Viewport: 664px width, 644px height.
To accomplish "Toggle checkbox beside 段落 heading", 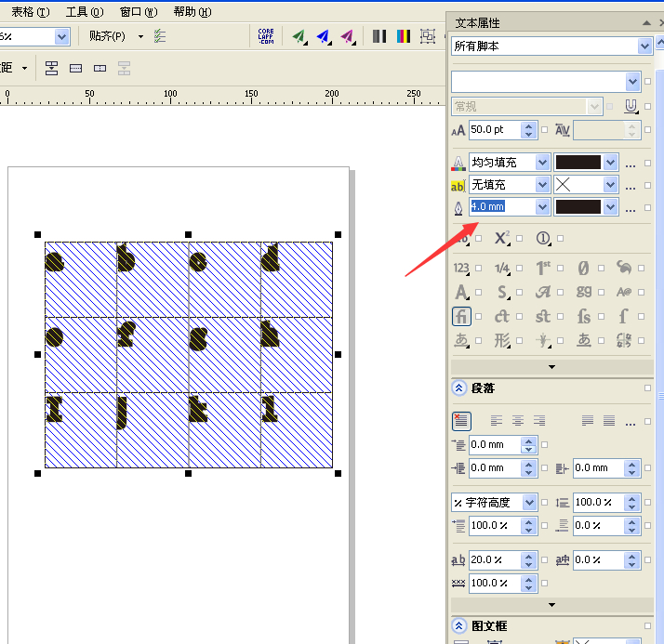I will [x=647, y=388].
